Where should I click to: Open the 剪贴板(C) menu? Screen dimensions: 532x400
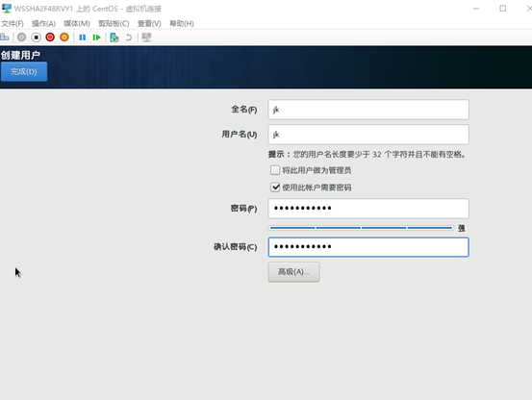(114, 23)
